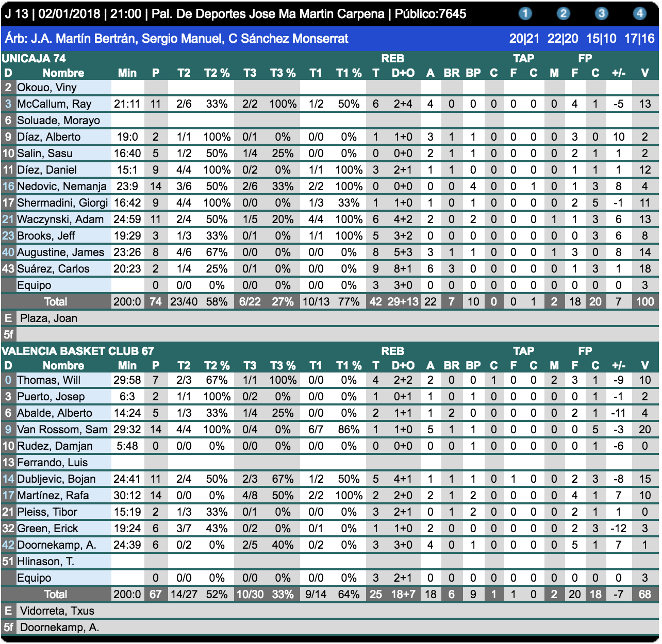Click coach name Vidorreta, Txus

point(57,611)
